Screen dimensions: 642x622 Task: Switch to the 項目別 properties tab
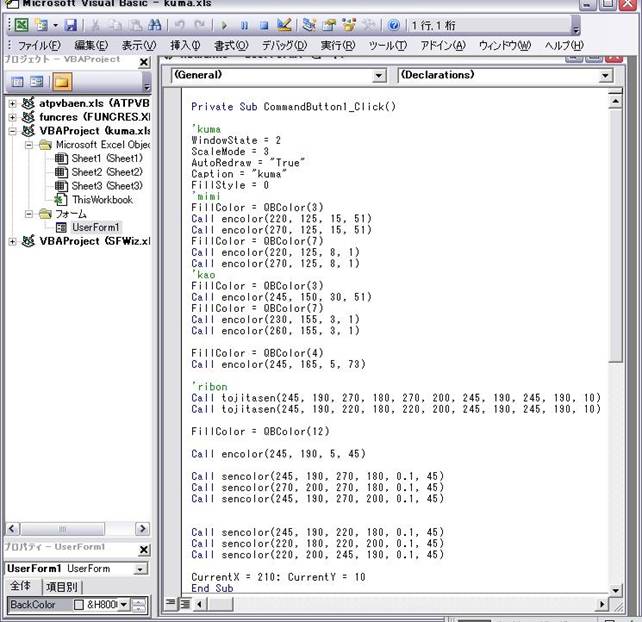click(x=61, y=587)
